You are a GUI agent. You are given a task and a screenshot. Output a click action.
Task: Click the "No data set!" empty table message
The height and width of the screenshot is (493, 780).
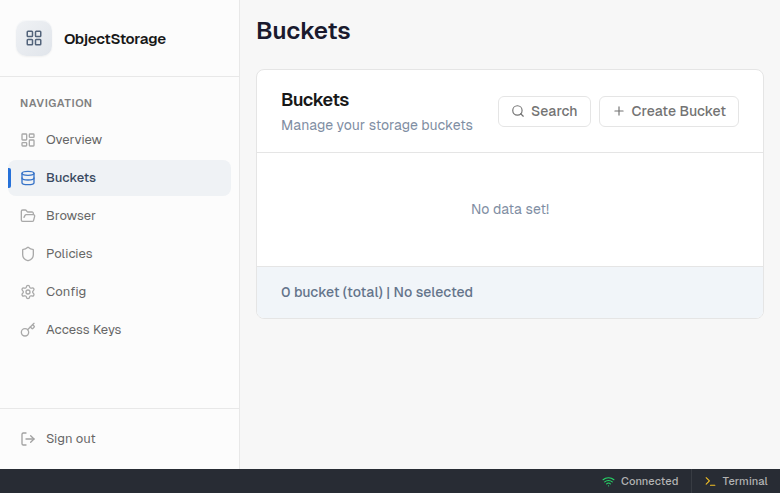[510, 209]
